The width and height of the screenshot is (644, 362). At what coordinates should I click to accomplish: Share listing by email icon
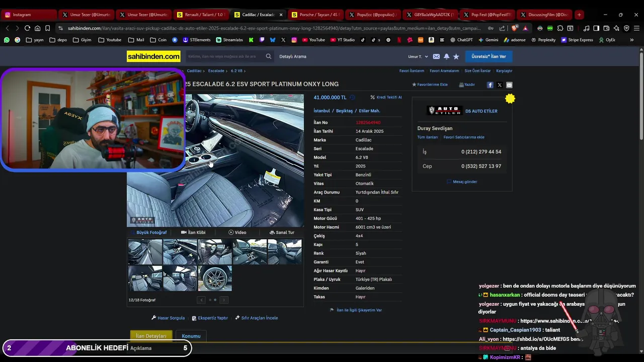point(509,85)
